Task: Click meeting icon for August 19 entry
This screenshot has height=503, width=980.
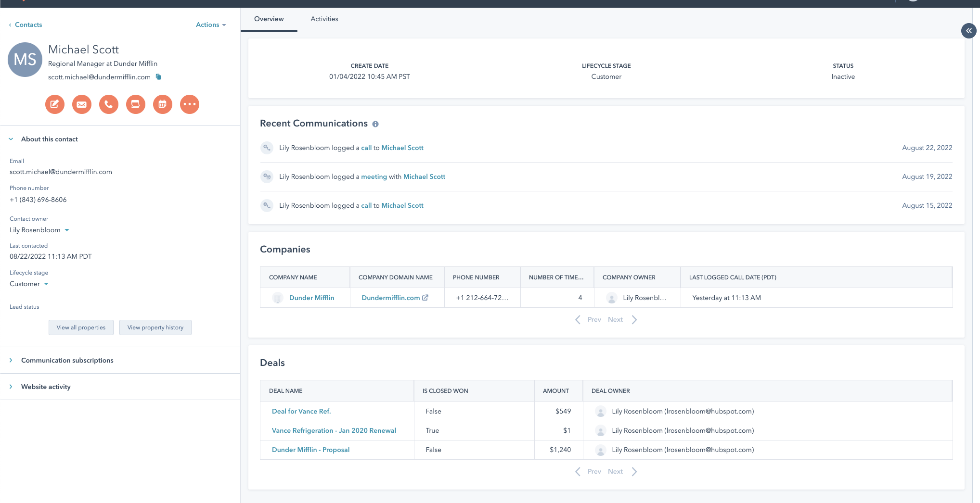Action: click(x=267, y=176)
